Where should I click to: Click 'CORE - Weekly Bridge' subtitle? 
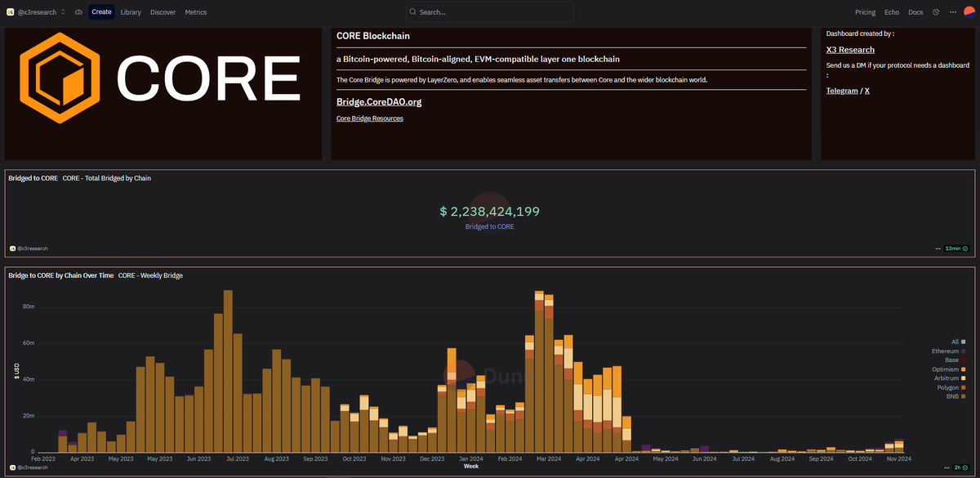pyautogui.click(x=150, y=275)
